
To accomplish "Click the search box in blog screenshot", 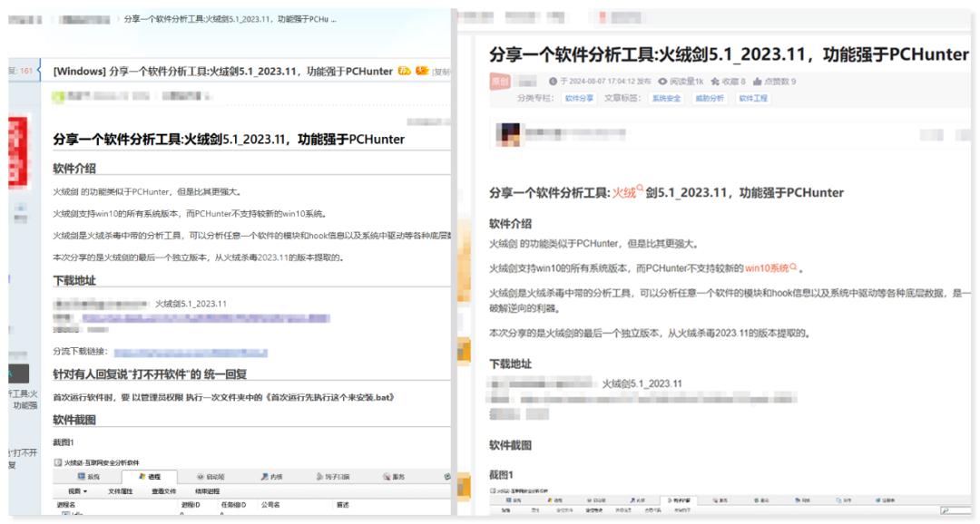I will (955, 510).
